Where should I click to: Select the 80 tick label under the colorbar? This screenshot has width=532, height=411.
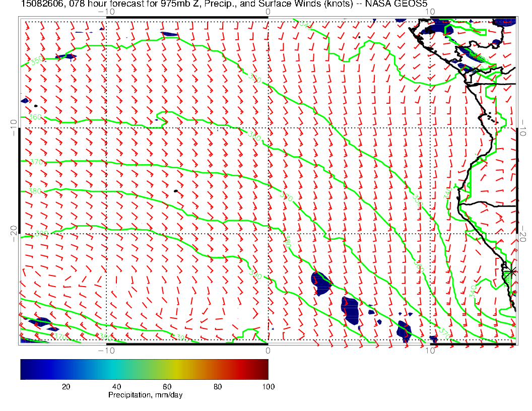pos(218,386)
